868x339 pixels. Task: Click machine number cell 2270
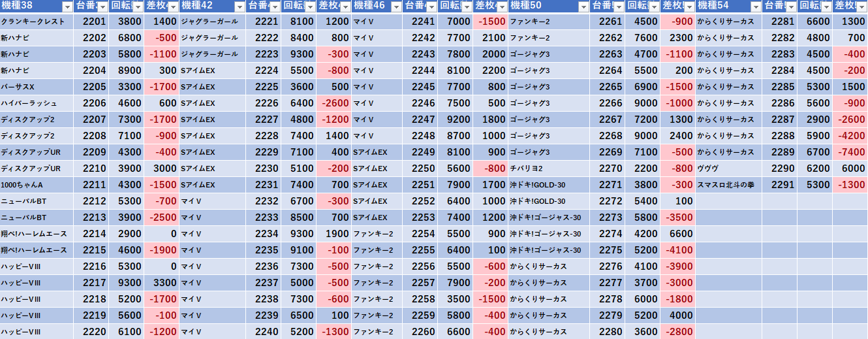point(608,169)
